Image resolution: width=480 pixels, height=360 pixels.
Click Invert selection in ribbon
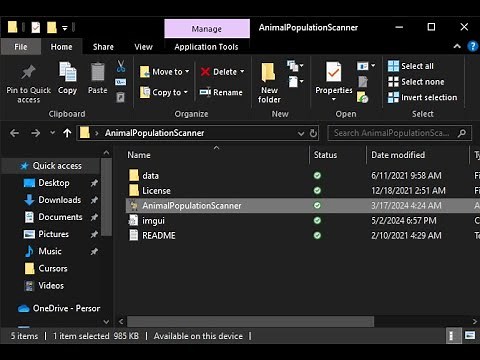[422, 97]
